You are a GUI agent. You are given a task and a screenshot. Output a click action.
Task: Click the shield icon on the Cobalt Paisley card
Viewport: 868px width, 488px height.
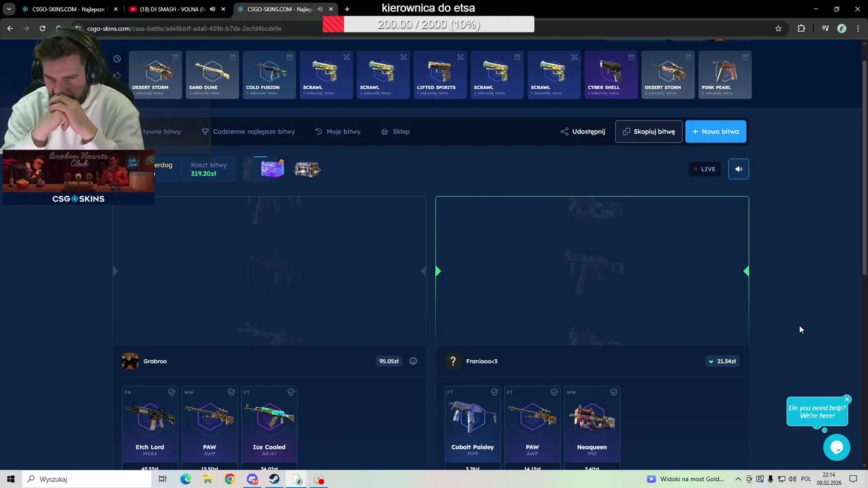click(494, 392)
